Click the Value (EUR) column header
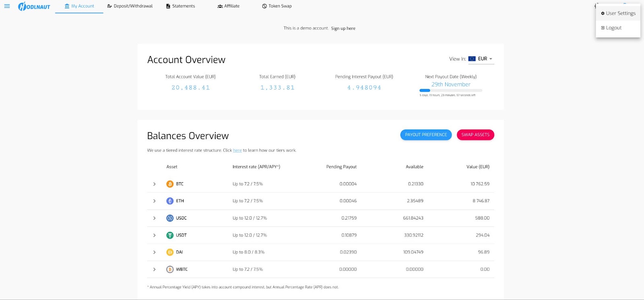Viewport: 644px width, 300px height. pyautogui.click(x=478, y=167)
